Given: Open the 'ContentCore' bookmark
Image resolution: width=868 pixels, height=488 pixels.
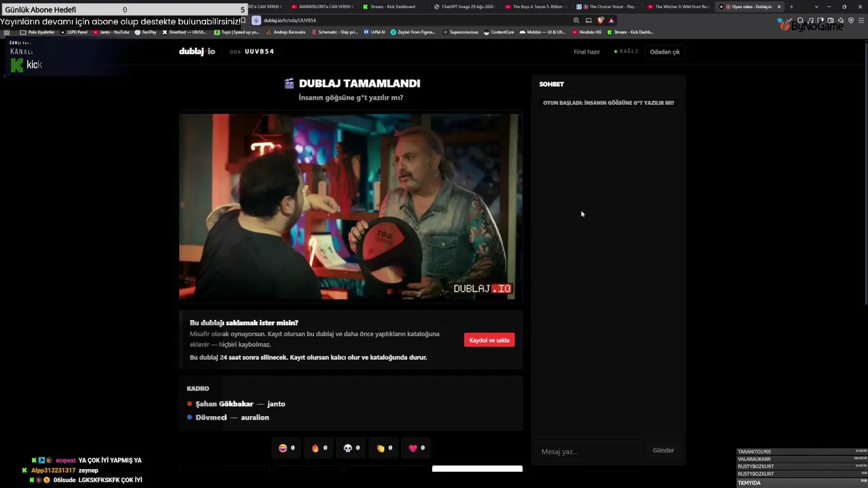Looking at the screenshot, I should tap(498, 32).
